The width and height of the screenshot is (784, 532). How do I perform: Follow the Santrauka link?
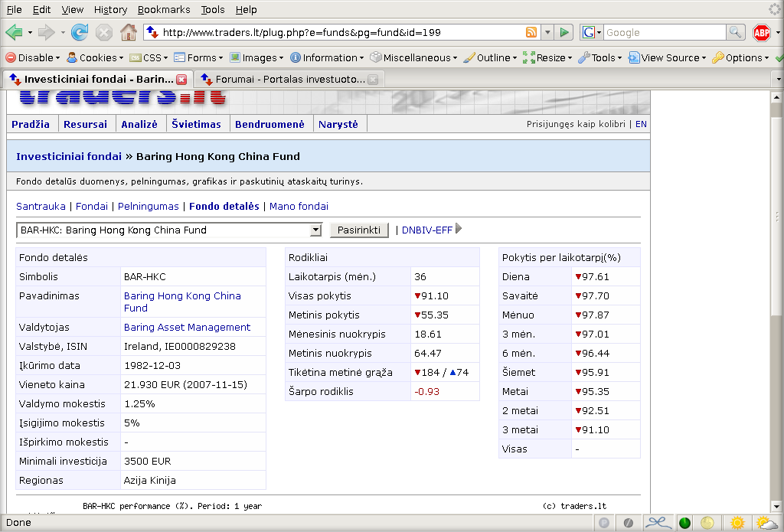coord(41,207)
